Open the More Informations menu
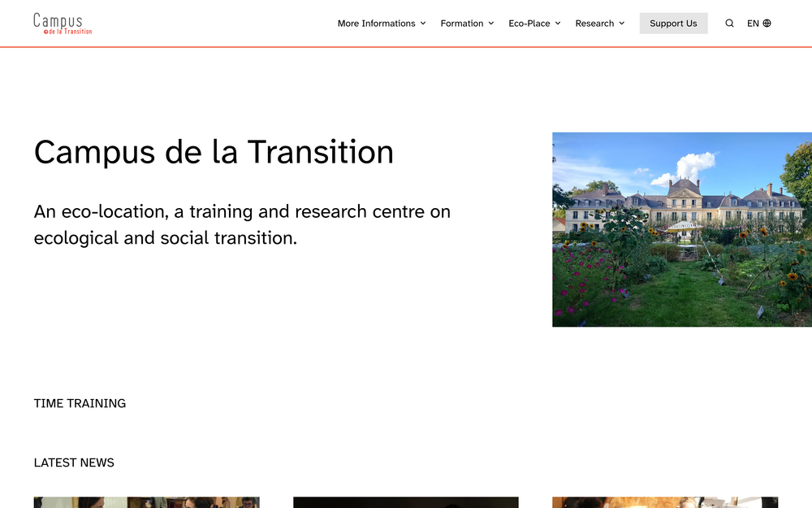Screen dimensions: 812x508 pos(382,24)
